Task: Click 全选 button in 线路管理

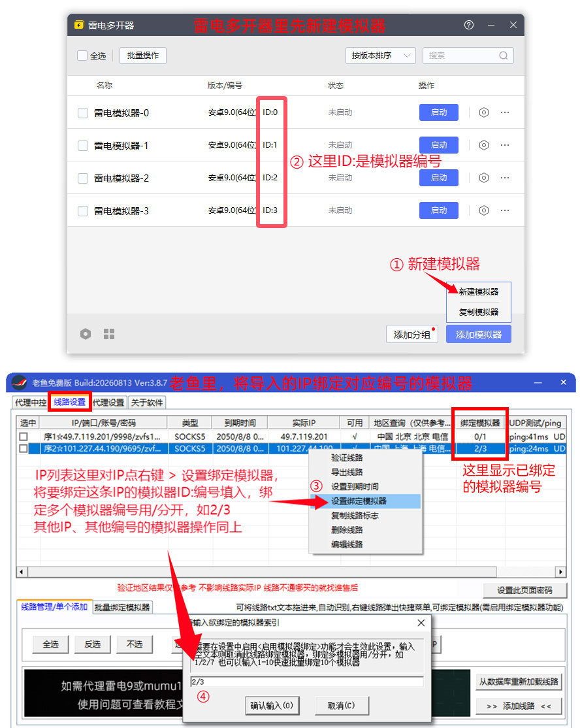Action: 50,644
